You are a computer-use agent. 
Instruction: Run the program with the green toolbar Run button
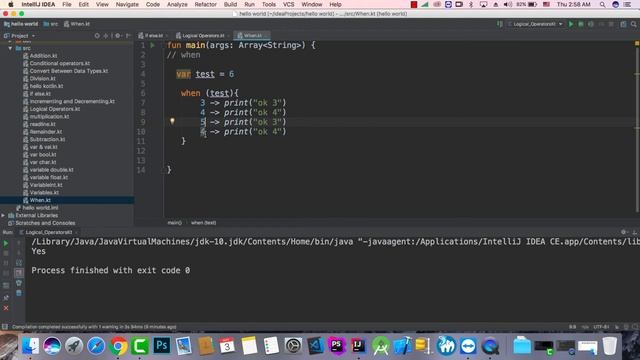click(571, 24)
